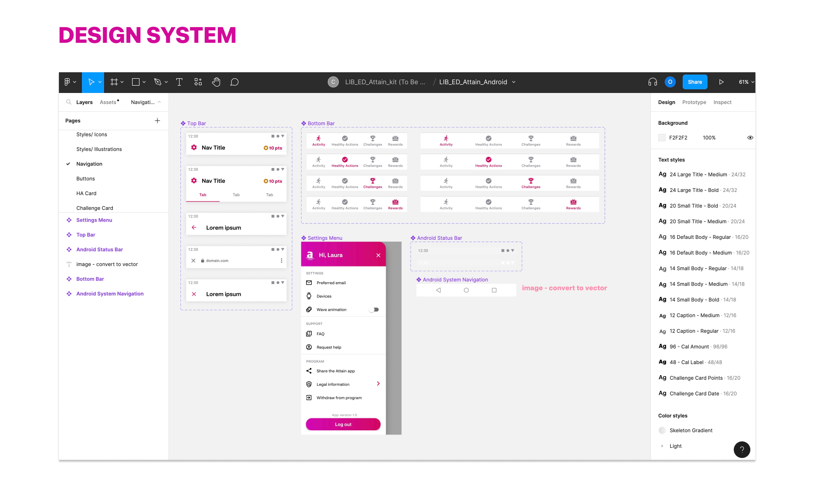Select the Bottom Bar frame label
824x504 pixels.
click(321, 123)
